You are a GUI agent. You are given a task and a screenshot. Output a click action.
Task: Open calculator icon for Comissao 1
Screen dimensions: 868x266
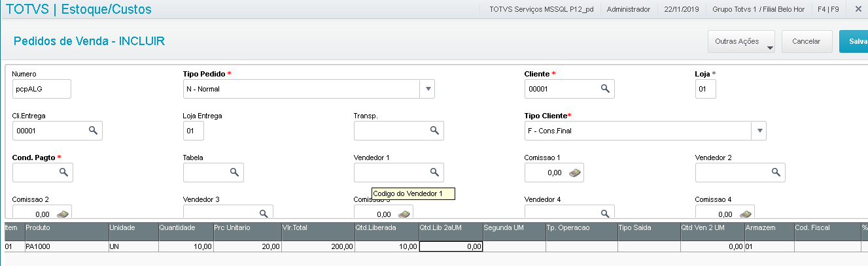[x=574, y=173]
